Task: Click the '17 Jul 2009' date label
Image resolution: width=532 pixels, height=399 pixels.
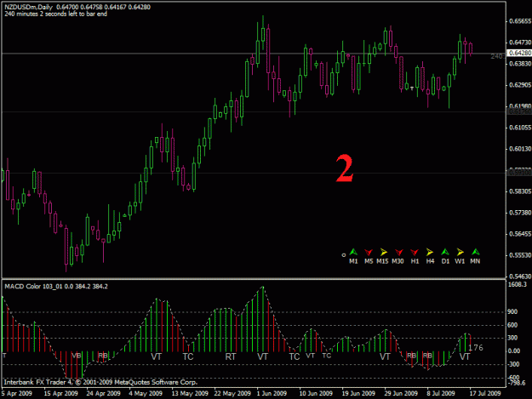Action: [485, 393]
